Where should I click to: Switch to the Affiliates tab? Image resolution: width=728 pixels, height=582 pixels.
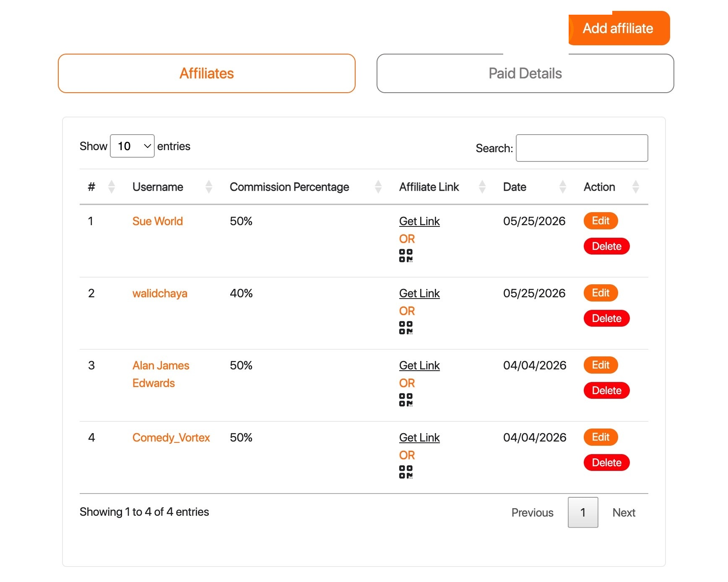207,73
